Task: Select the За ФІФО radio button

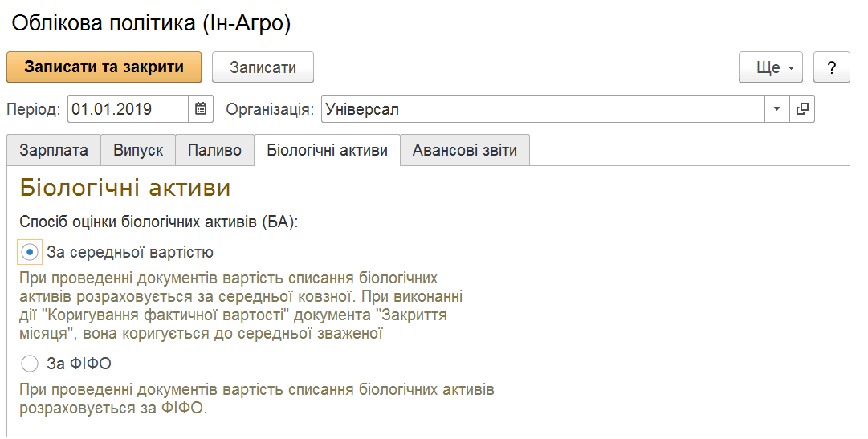Action: (30, 364)
